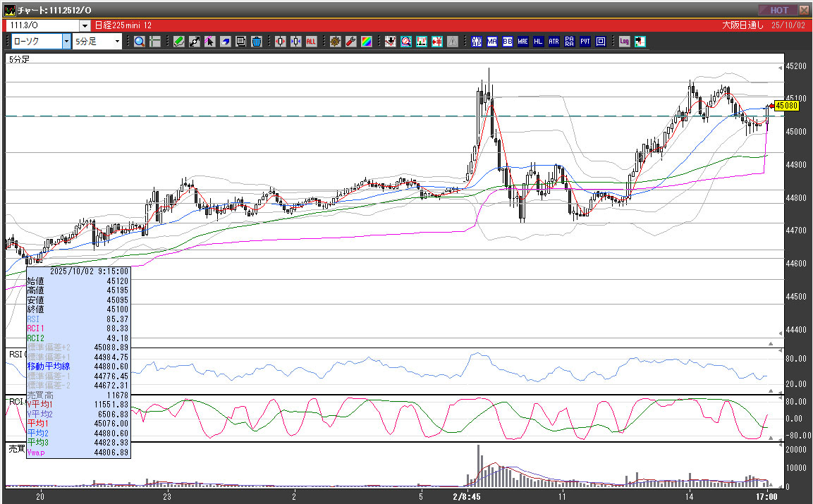Toggle the Log scale button
The height and width of the screenshot is (504, 813).
[x=624, y=42]
